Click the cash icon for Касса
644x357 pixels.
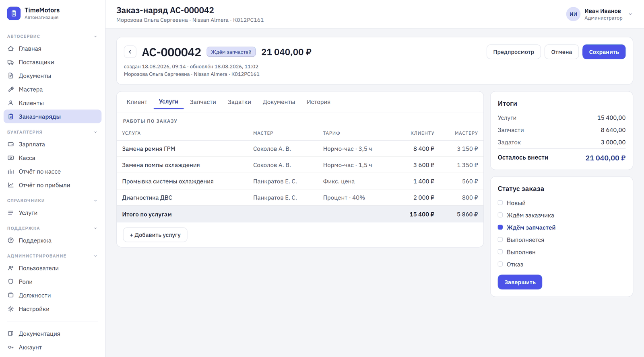11,158
